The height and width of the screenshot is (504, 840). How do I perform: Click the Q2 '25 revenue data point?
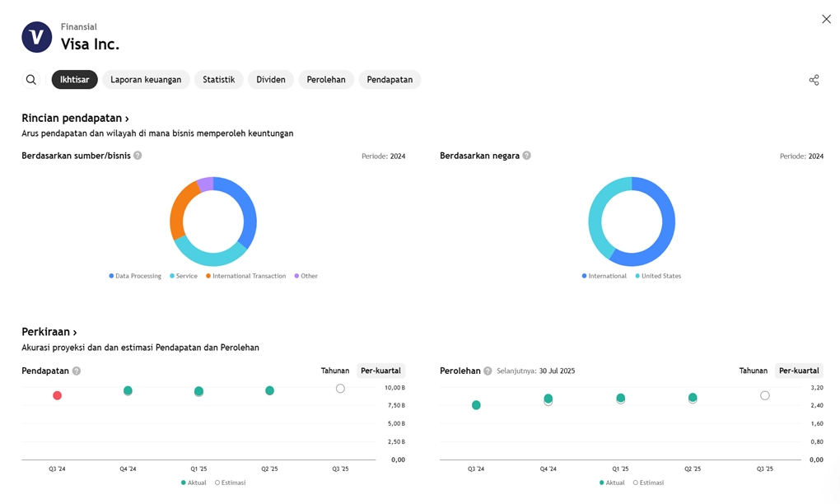[x=269, y=391]
